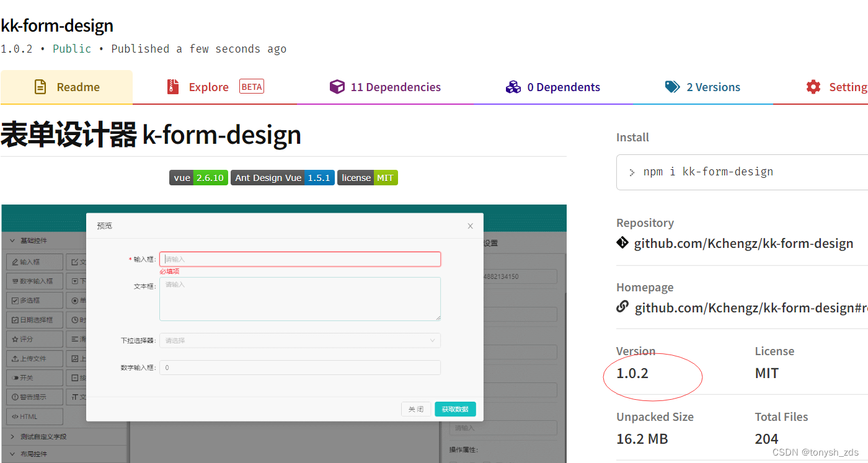Image resolution: width=868 pixels, height=463 pixels.
Task: Click the Dependents cubes icon
Action: pos(513,87)
